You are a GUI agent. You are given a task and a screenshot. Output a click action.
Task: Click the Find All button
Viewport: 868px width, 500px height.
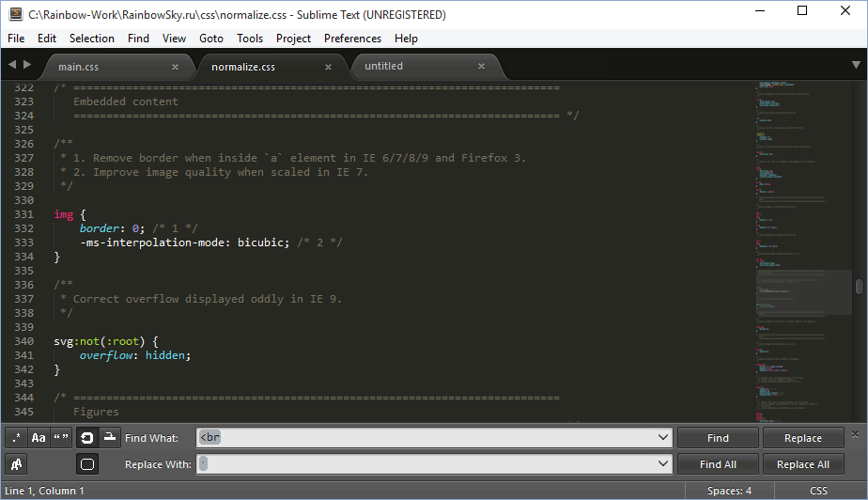(x=718, y=464)
